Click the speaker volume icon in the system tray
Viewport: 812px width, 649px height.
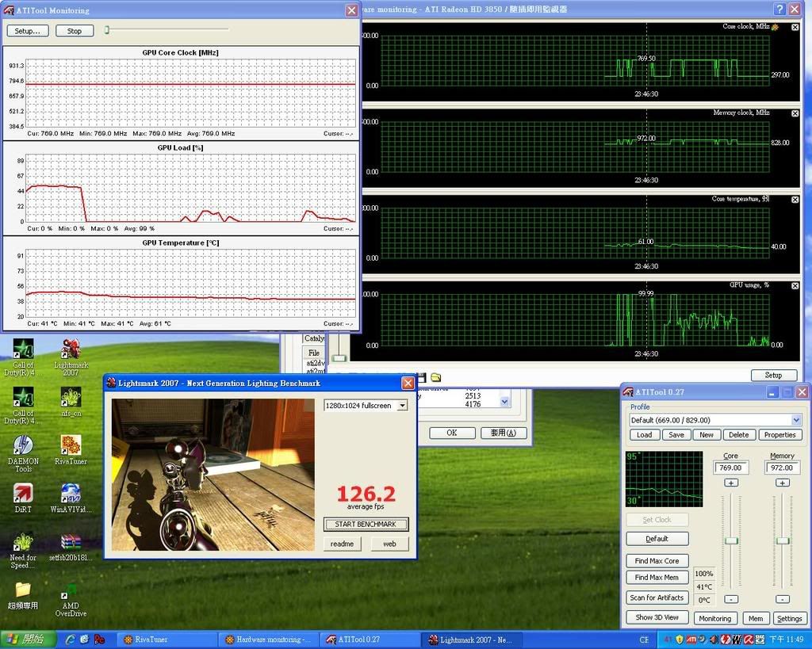(x=713, y=639)
